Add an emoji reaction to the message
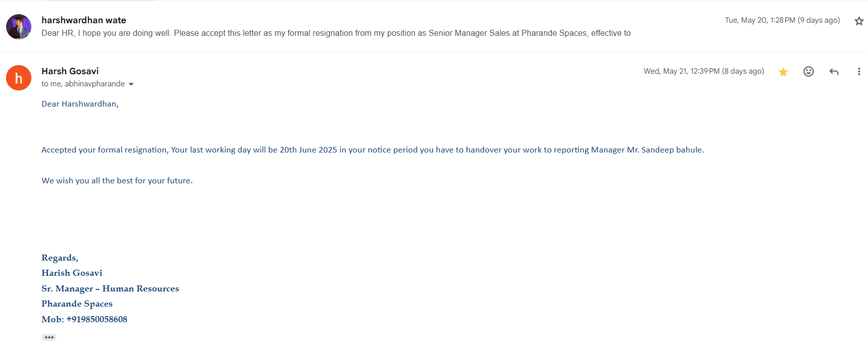 tap(808, 72)
